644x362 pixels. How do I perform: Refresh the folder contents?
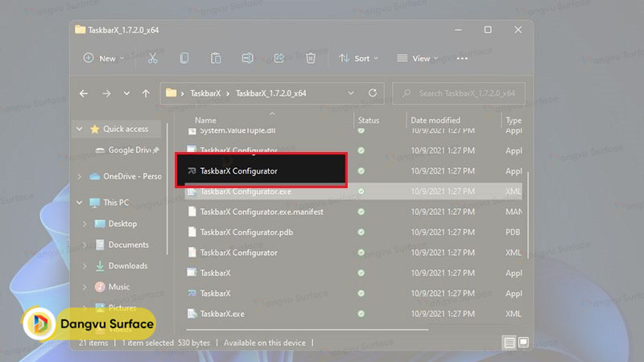click(x=373, y=93)
